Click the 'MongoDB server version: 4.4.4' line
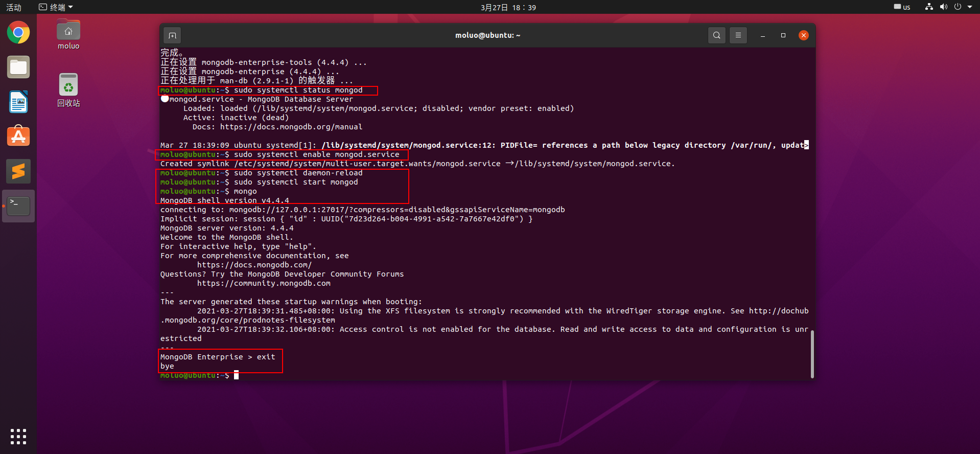The width and height of the screenshot is (980, 454). coord(227,228)
